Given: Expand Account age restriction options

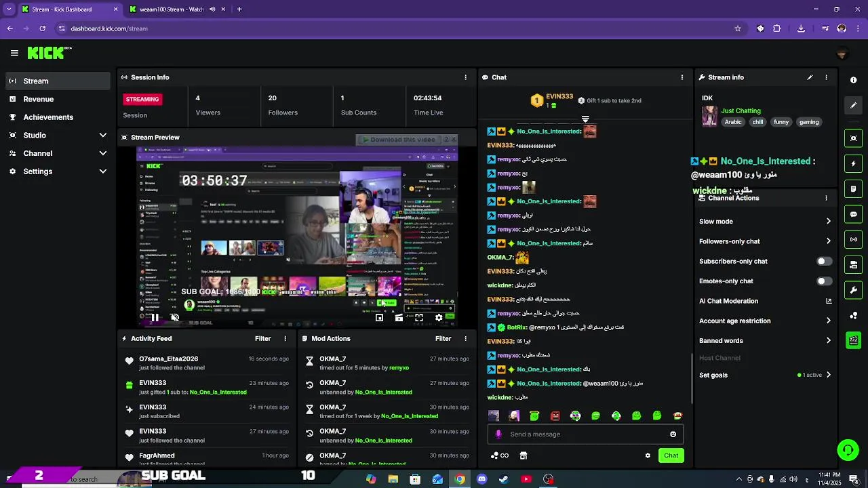Looking at the screenshot, I should pos(828,321).
